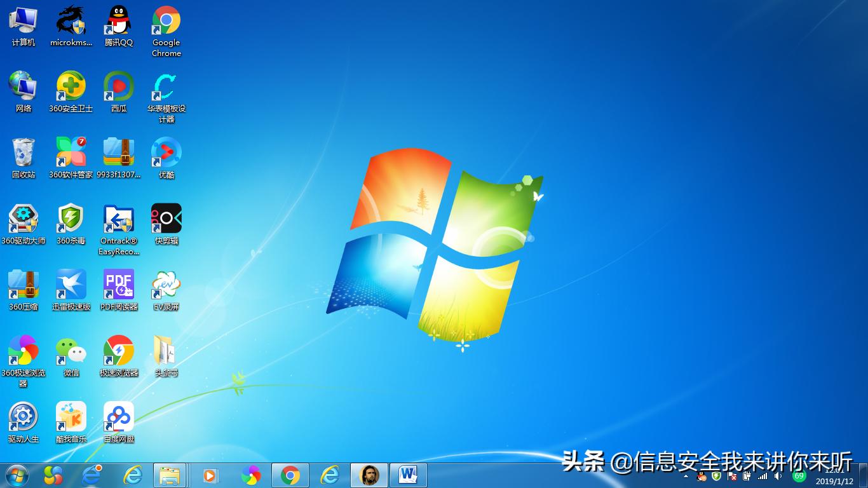Open the 头条号 folder on desktop
The height and width of the screenshot is (488, 868).
coord(166,353)
